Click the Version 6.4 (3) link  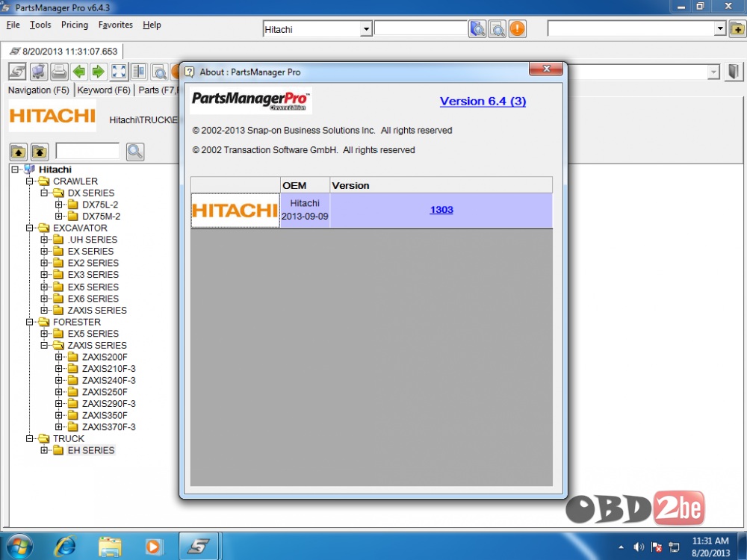483,101
